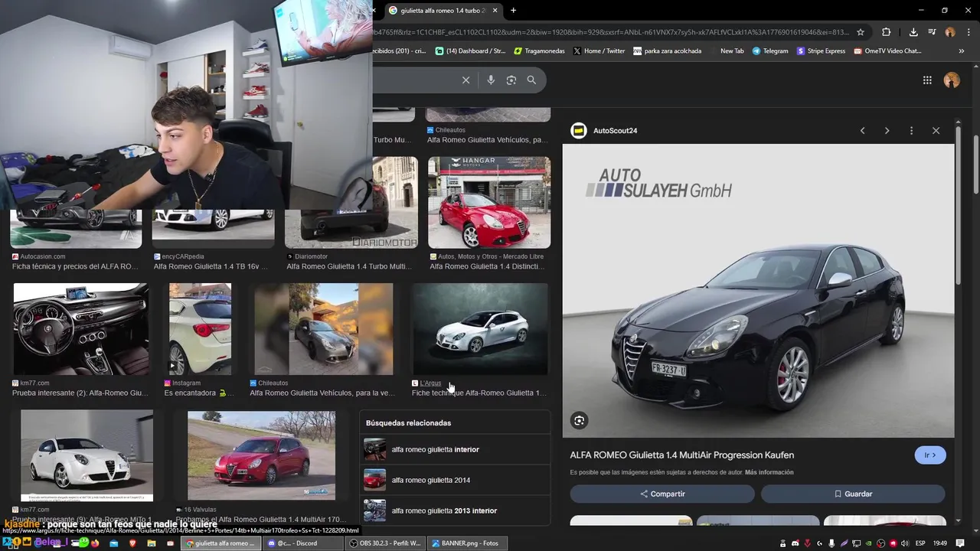The height and width of the screenshot is (551, 980).
Task: Open the Google account avatar
Action: [x=952, y=80]
